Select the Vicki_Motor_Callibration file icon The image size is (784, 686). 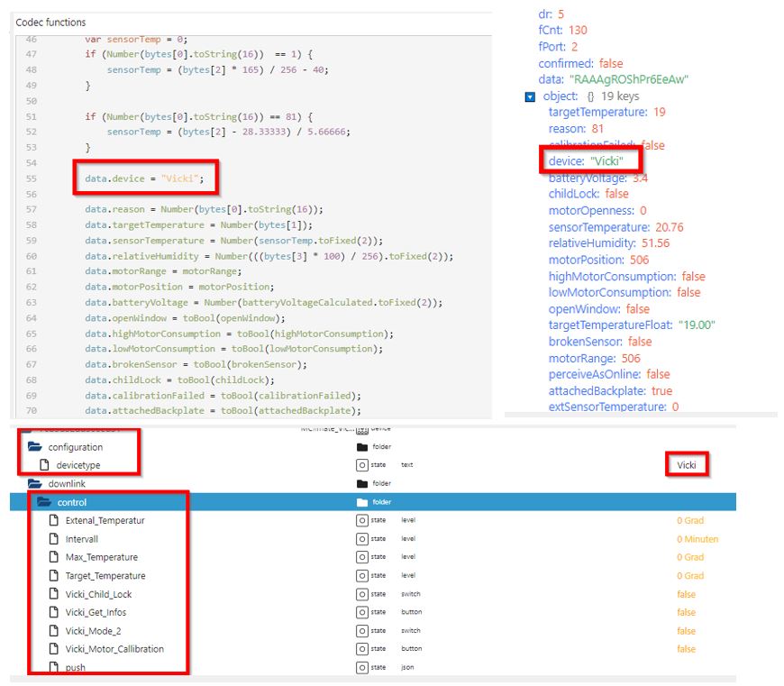tap(54, 649)
